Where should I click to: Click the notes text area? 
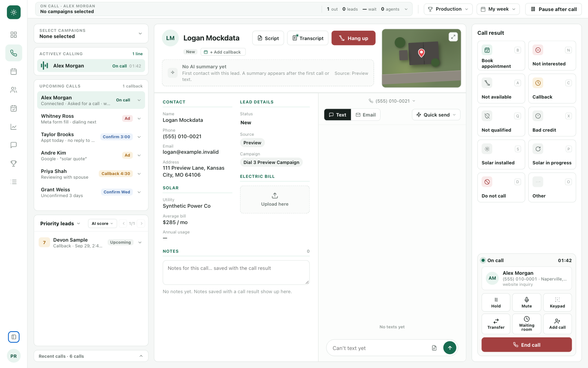coord(236,273)
